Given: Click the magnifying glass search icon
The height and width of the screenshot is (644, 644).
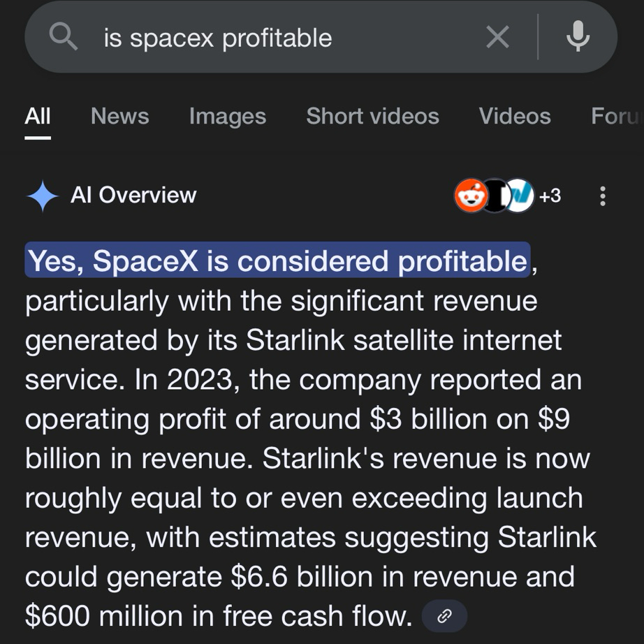Looking at the screenshot, I should tap(64, 37).
